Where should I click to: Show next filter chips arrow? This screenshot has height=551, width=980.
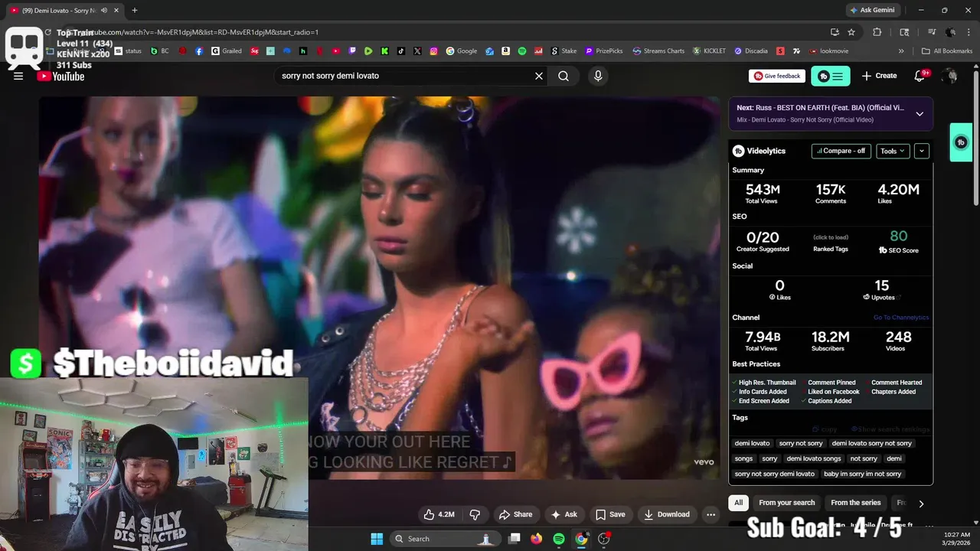(921, 504)
